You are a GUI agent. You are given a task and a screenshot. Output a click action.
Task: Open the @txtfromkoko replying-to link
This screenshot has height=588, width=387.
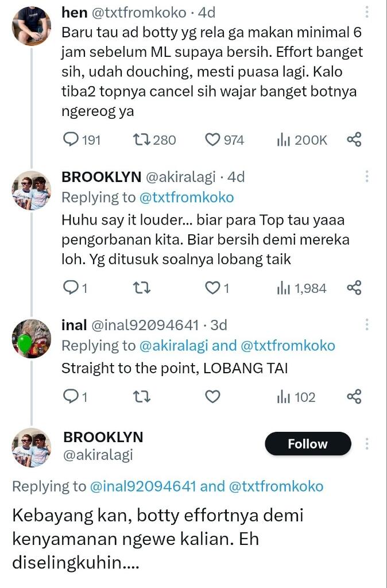[189, 196]
